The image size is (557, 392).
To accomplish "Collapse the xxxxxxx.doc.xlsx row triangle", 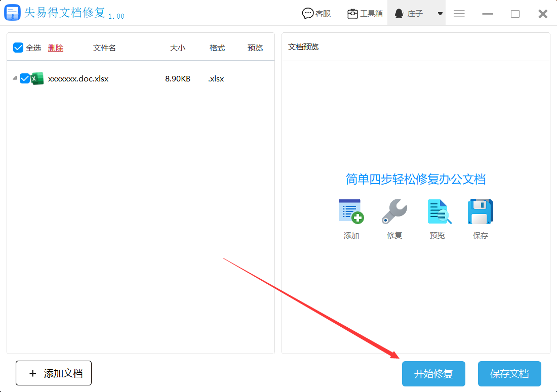I will (x=14, y=78).
